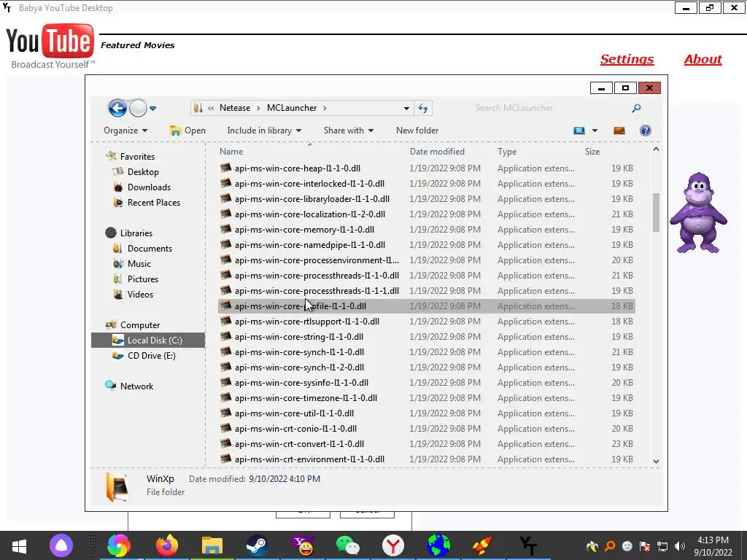Select api-ms-win-core-timezone-l1-1-0.dll
The height and width of the screenshot is (560, 747).
point(426,397)
